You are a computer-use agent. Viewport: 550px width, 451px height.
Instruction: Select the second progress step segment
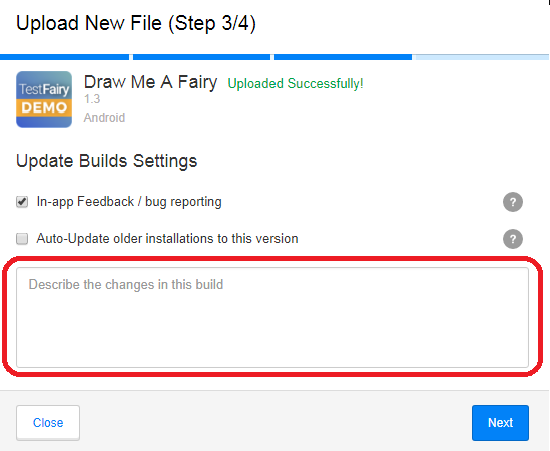[x=201, y=57]
